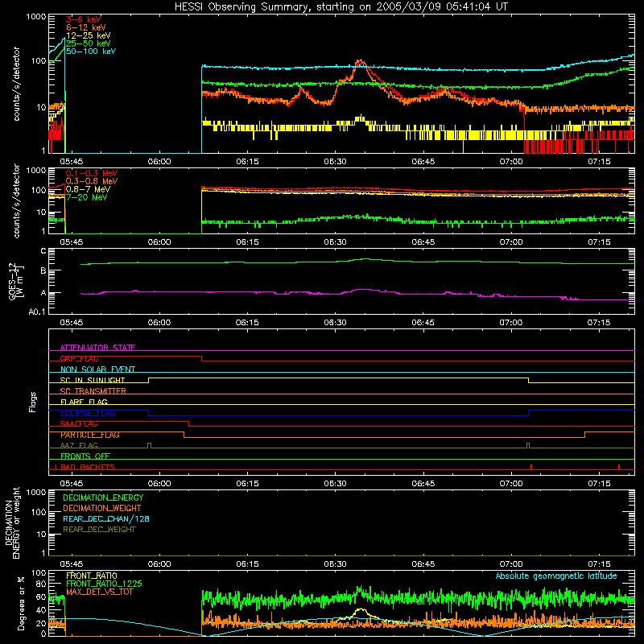Select the PARTICLE_FLAG label

(90, 435)
